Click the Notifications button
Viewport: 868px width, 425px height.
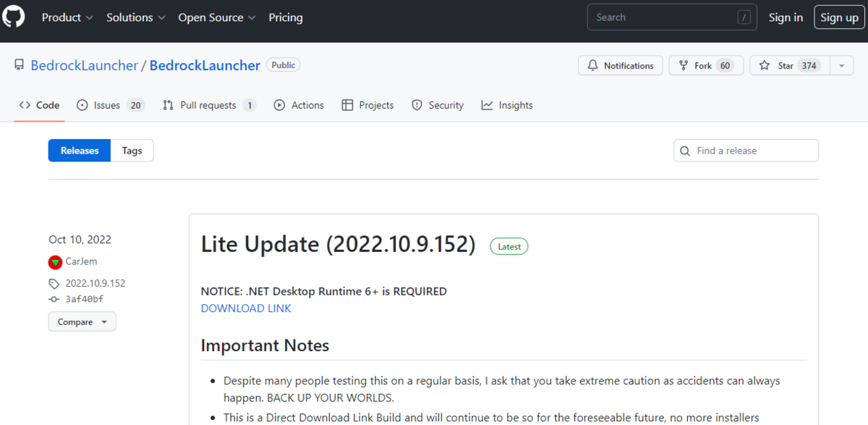coord(621,65)
